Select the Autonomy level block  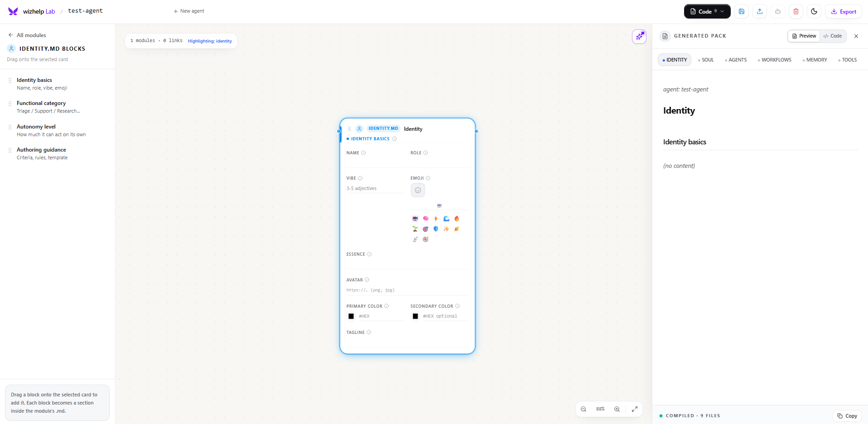58,130
